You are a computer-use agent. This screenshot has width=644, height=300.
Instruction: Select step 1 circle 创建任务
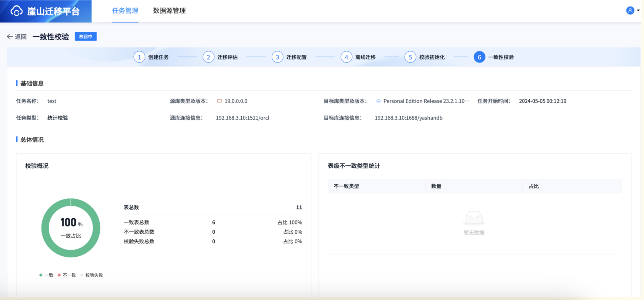139,57
